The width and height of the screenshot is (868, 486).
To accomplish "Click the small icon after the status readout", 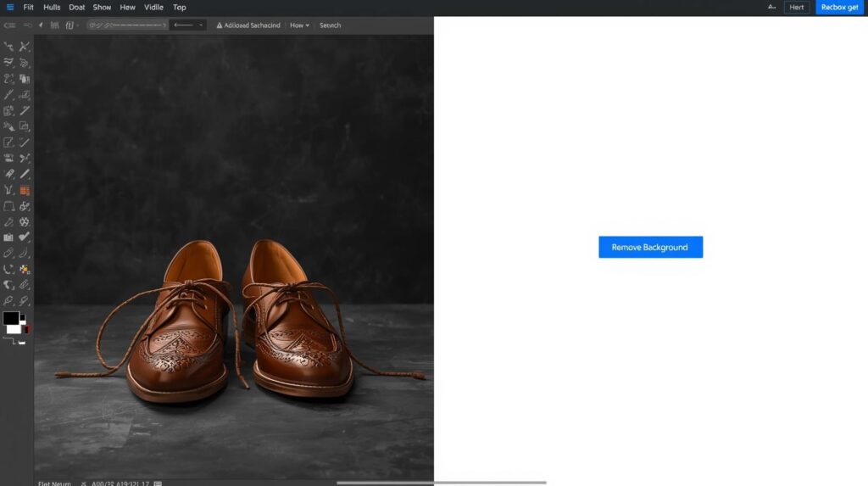I will click(158, 483).
